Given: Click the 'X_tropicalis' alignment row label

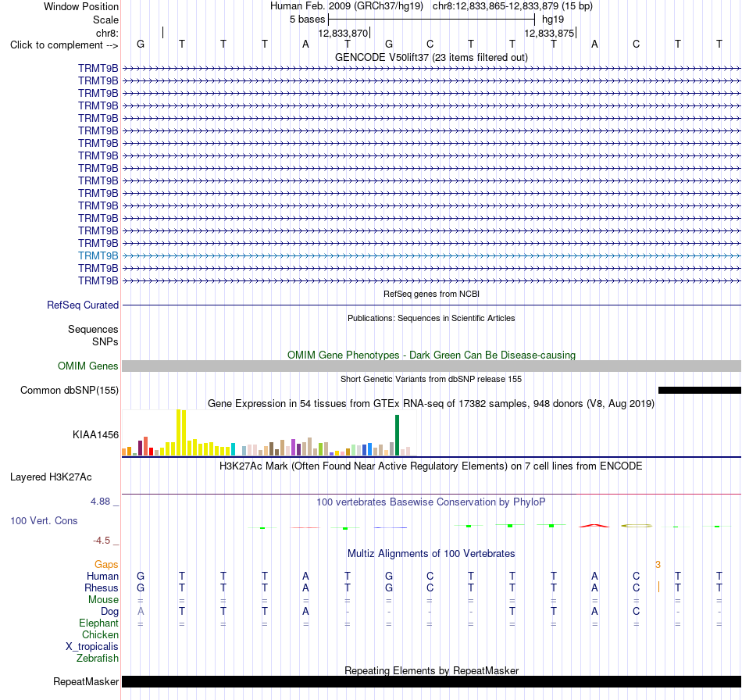Looking at the screenshot, I should [x=92, y=647].
